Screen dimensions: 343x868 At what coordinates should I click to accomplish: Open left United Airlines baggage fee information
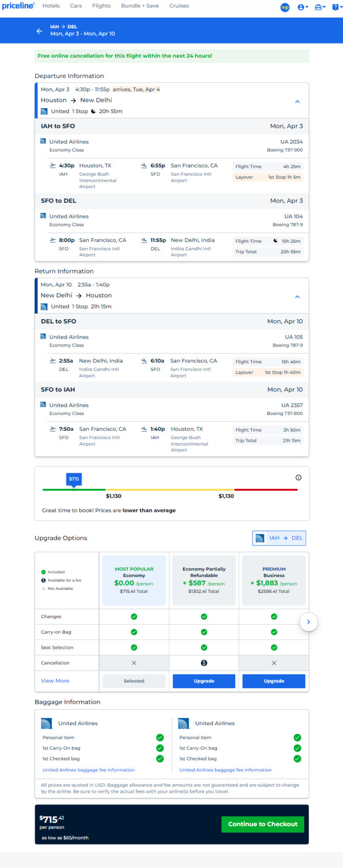coord(89,770)
